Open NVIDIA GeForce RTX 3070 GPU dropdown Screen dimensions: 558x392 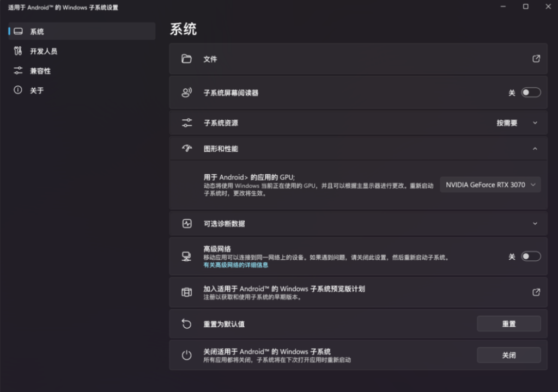point(490,185)
